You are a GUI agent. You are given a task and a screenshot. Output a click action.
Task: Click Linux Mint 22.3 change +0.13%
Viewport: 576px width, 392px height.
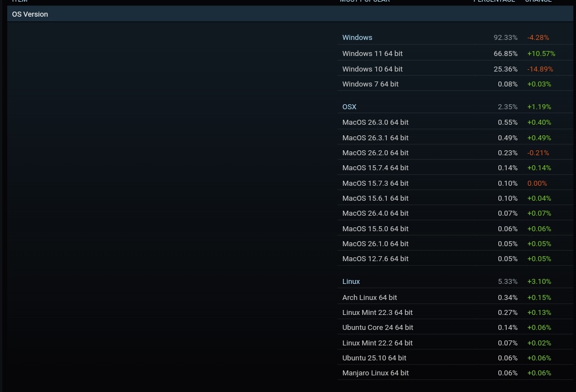539,312
